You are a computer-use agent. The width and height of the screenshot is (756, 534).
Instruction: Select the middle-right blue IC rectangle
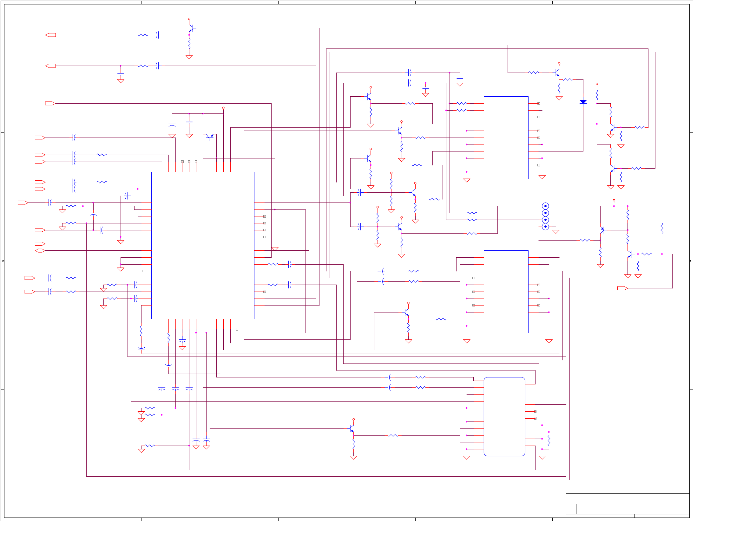pyautogui.click(x=506, y=292)
